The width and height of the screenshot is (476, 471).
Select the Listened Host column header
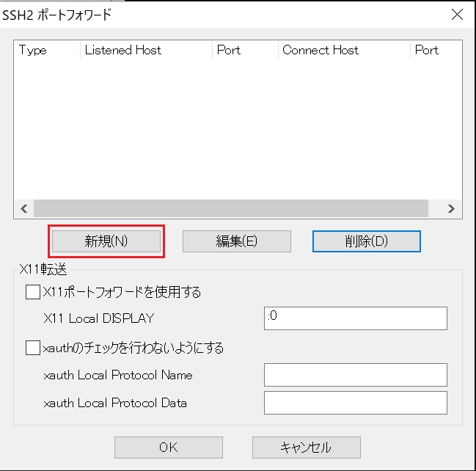147,50
